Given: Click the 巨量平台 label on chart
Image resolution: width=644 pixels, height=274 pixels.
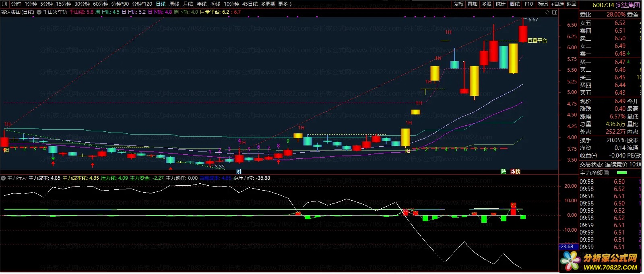Looking at the screenshot, I should [x=537, y=41].
